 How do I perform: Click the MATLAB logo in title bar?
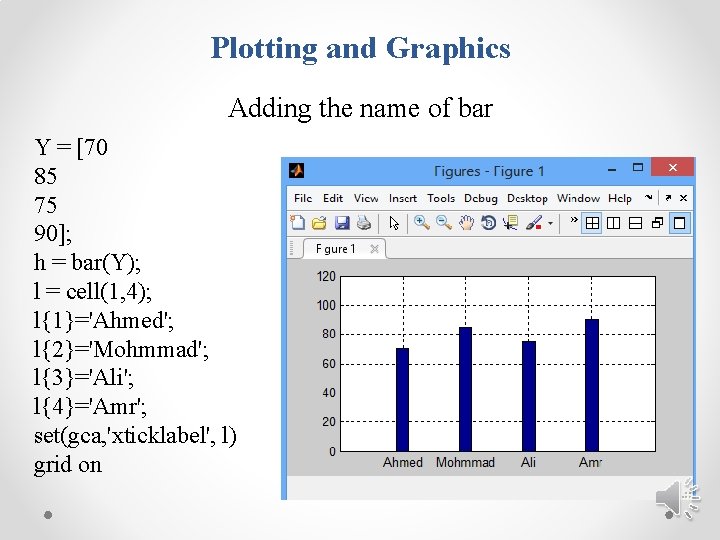pos(297,170)
